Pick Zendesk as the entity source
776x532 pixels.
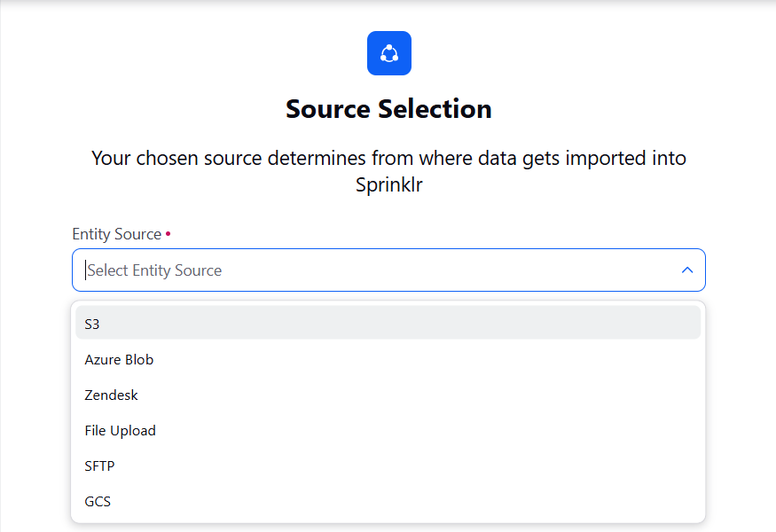388,395
